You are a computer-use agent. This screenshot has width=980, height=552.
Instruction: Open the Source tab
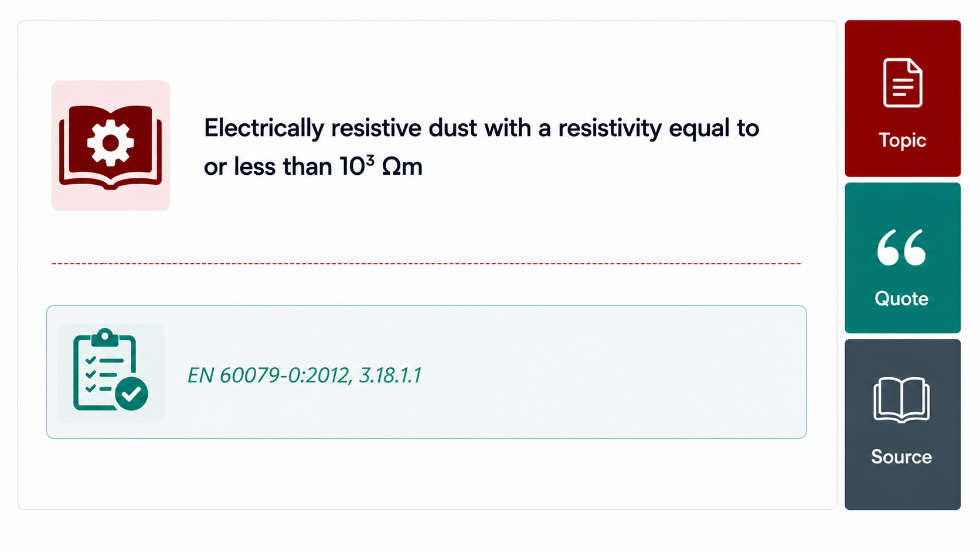[903, 425]
